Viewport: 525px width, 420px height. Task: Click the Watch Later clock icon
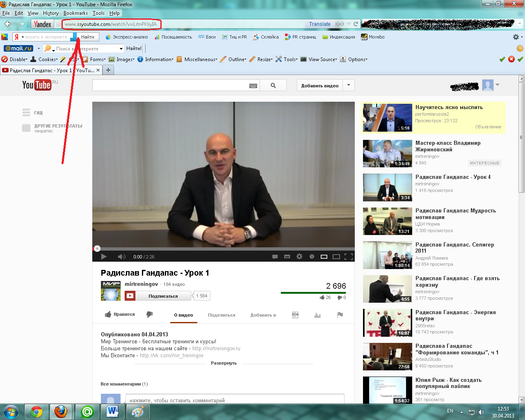coord(312,257)
